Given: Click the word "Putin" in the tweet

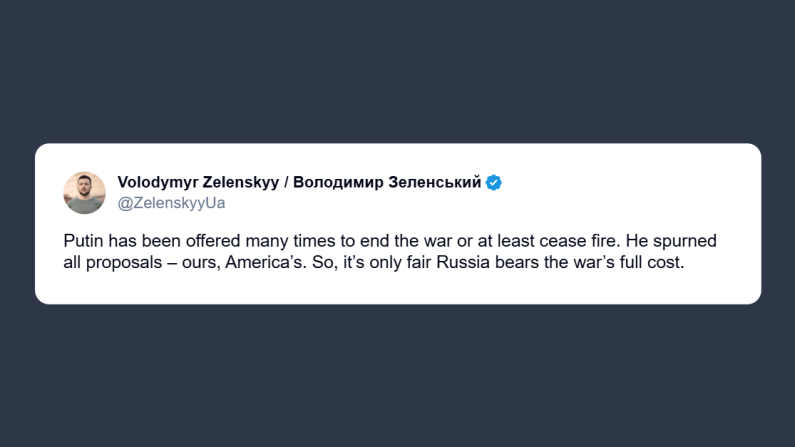Looking at the screenshot, I should (x=82, y=241).
